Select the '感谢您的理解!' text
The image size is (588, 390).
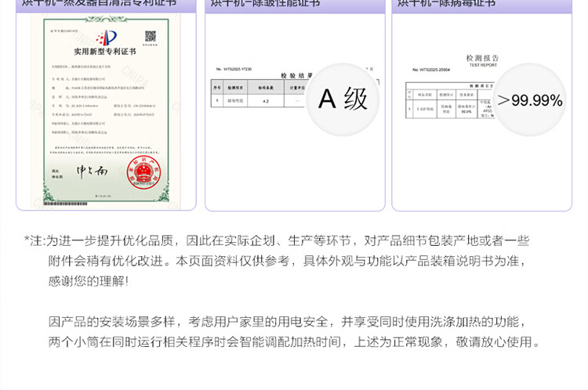[x=89, y=281]
